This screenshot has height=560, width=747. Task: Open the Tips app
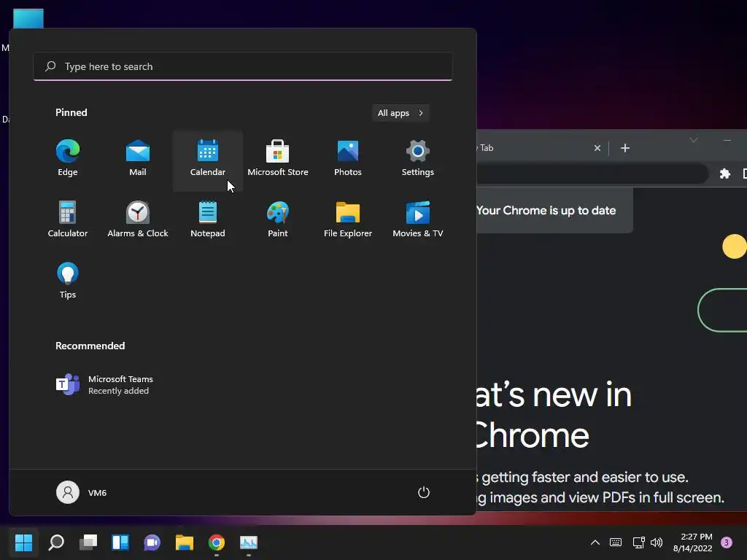tap(68, 281)
